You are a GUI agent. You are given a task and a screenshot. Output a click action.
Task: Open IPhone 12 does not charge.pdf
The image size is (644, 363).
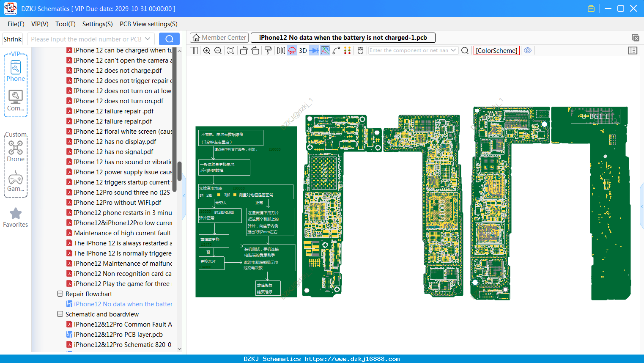(x=114, y=71)
